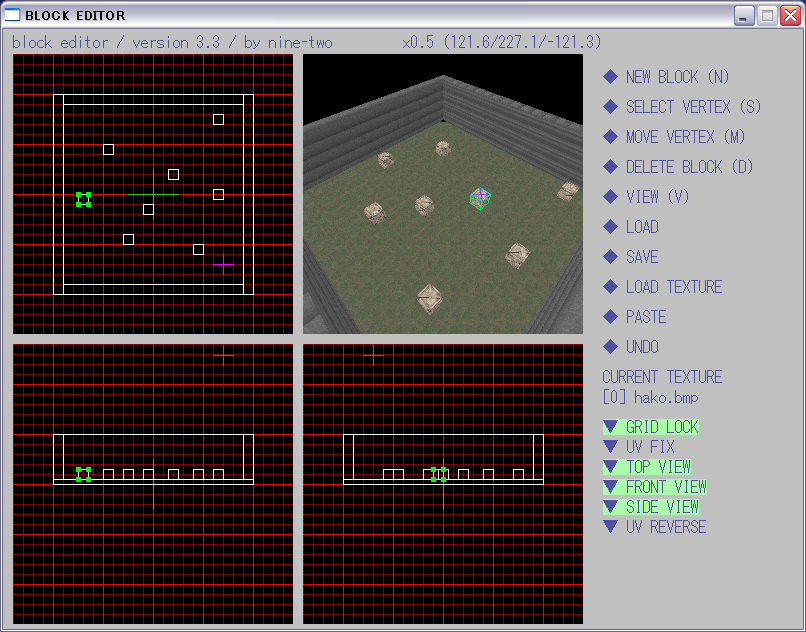Click the diamond icon next to SELECT VERTEX
This screenshot has height=632, width=806.
click(611, 107)
